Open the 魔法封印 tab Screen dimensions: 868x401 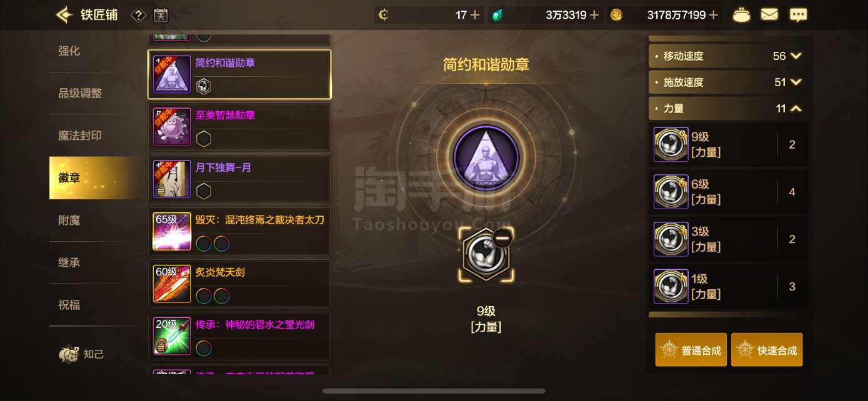tap(80, 136)
